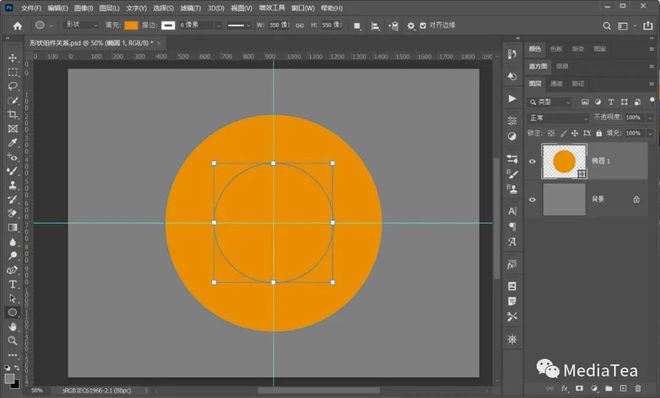Image resolution: width=660 pixels, height=398 pixels.
Task: Toggle the Align Edges checkbox
Action: pos(423,26)
